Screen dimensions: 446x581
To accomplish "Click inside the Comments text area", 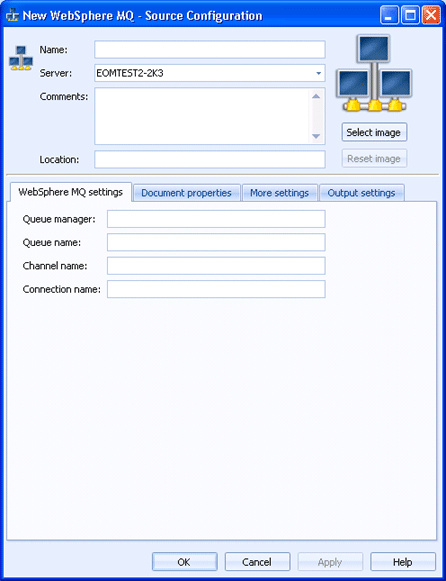I will coord(202,116).
